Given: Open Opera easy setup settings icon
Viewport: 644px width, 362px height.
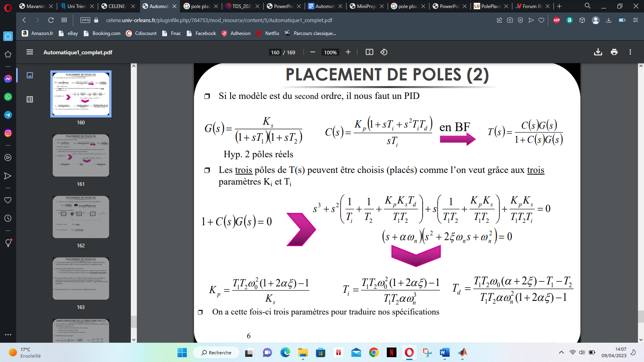Looking at the screenshot, I should tap(636, 20).
